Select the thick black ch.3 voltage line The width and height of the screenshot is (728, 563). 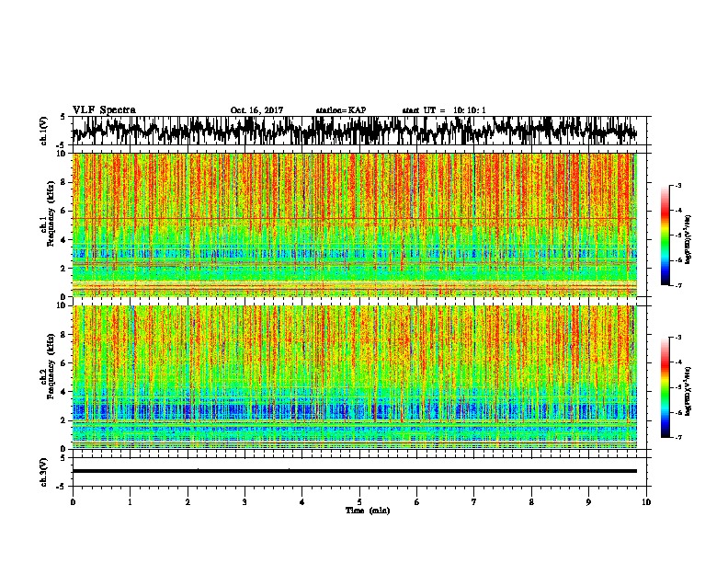tap(354, 471)
